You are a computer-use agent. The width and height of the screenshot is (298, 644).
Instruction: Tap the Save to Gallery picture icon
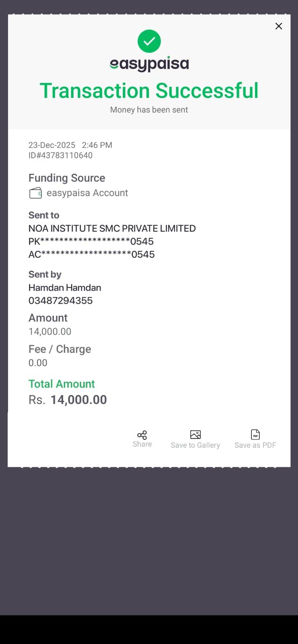(195, 435)
